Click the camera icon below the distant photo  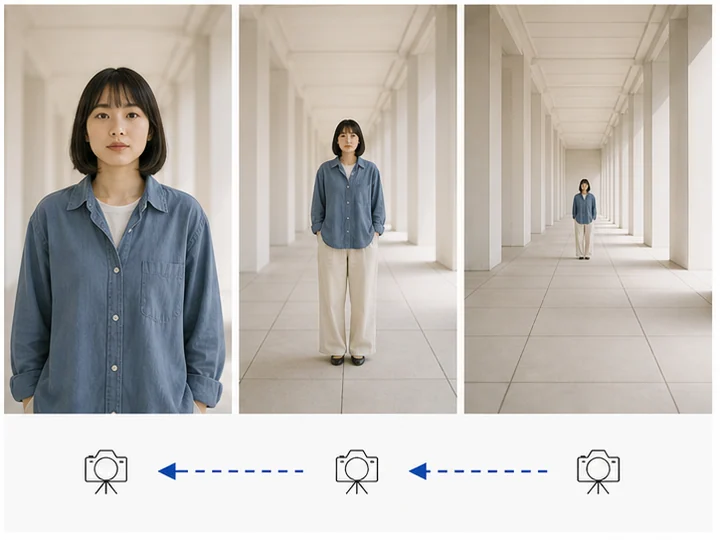(598, 472)
